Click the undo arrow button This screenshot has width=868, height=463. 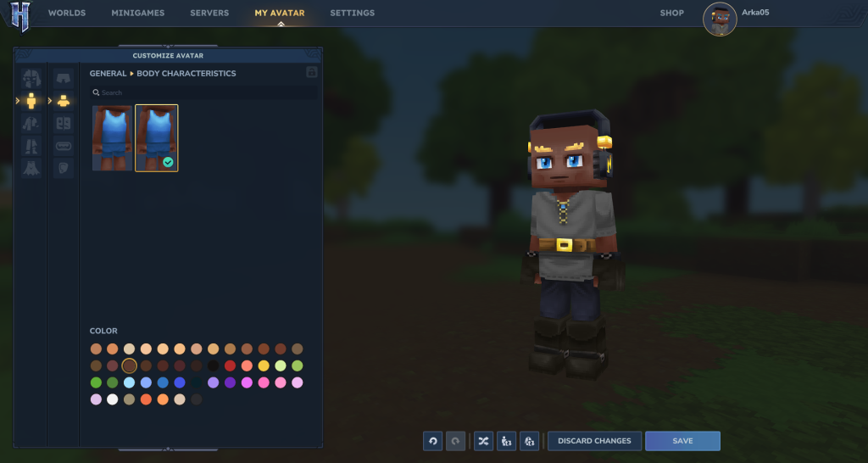[433, 441]
